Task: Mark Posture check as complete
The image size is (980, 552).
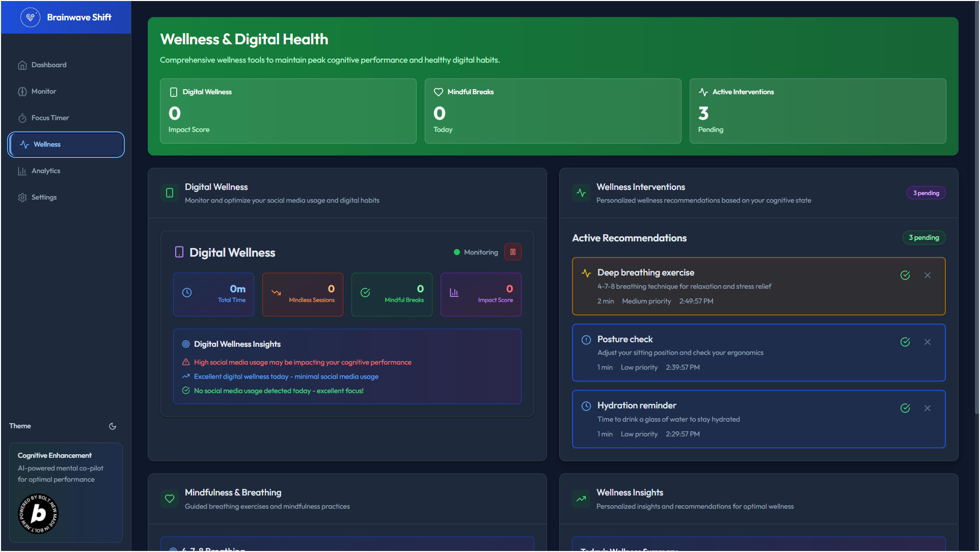Action: (x=905, y=342)
